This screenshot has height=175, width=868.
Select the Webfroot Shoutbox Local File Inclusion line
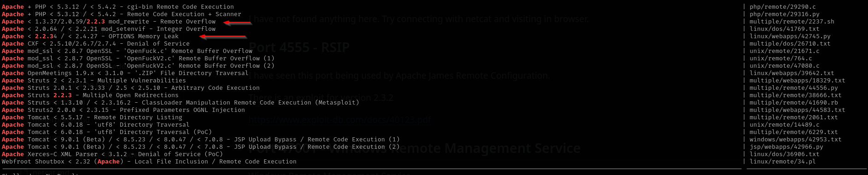(x=149, y=162)
